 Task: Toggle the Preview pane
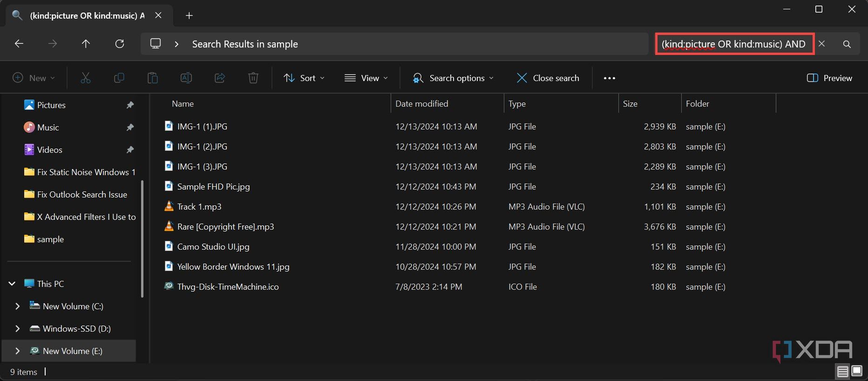[829, 78]
